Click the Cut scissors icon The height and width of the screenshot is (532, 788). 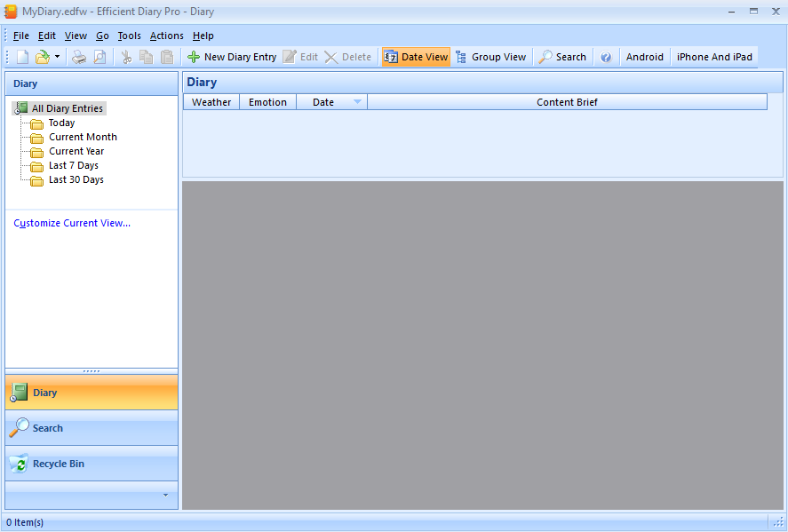(127, 57)
